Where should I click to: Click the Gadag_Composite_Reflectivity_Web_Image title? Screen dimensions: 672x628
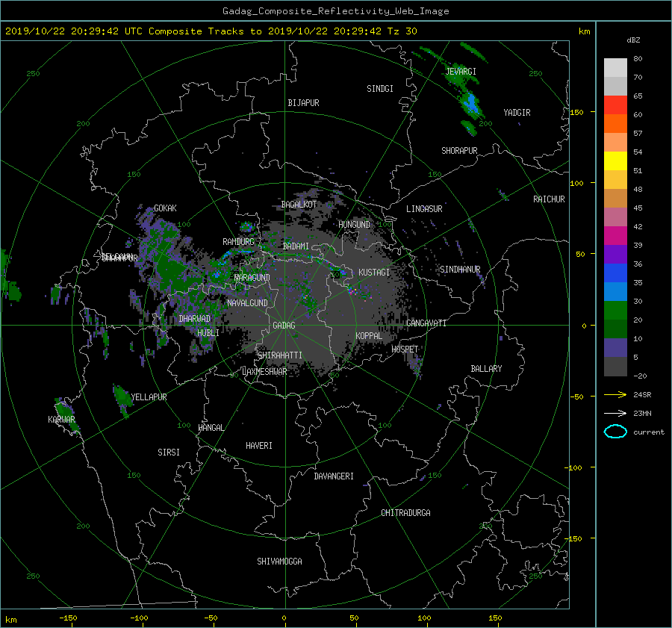(x=335, y=11)
